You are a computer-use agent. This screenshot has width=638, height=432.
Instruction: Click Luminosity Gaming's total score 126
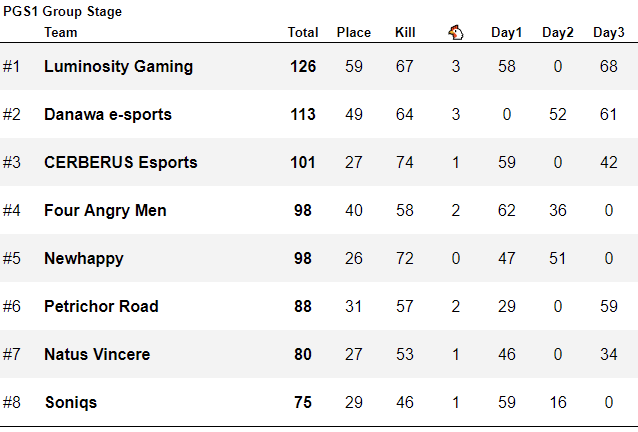(x=303, y=67)
